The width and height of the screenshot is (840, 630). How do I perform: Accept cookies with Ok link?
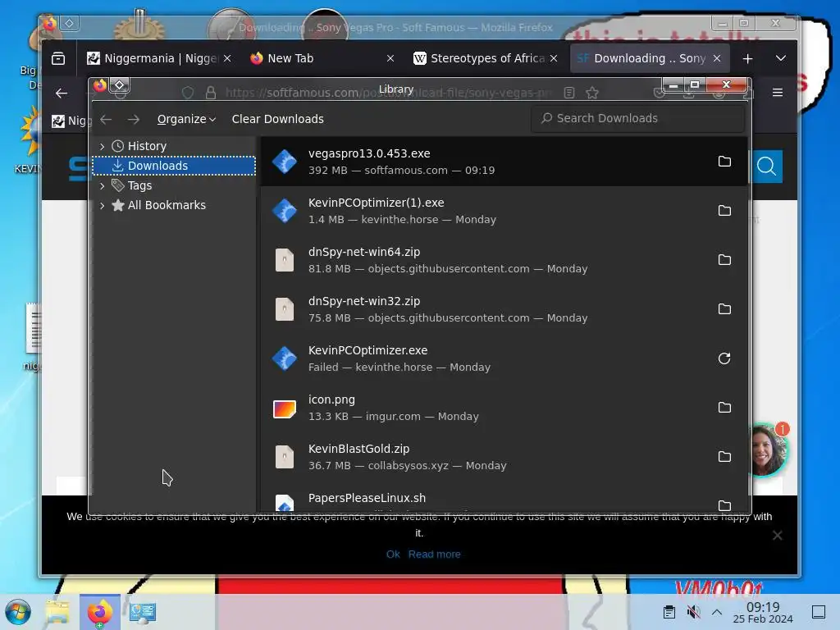coord(393,555)
